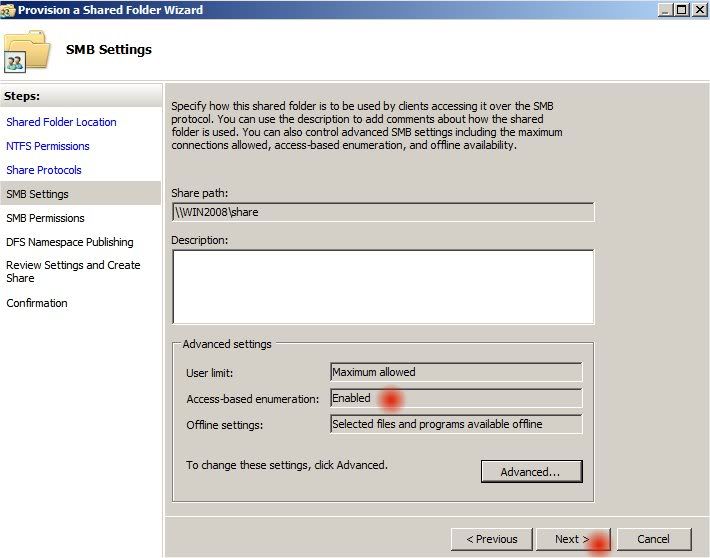
Task: Open the Advanced settings dialog
Action: 532,471
